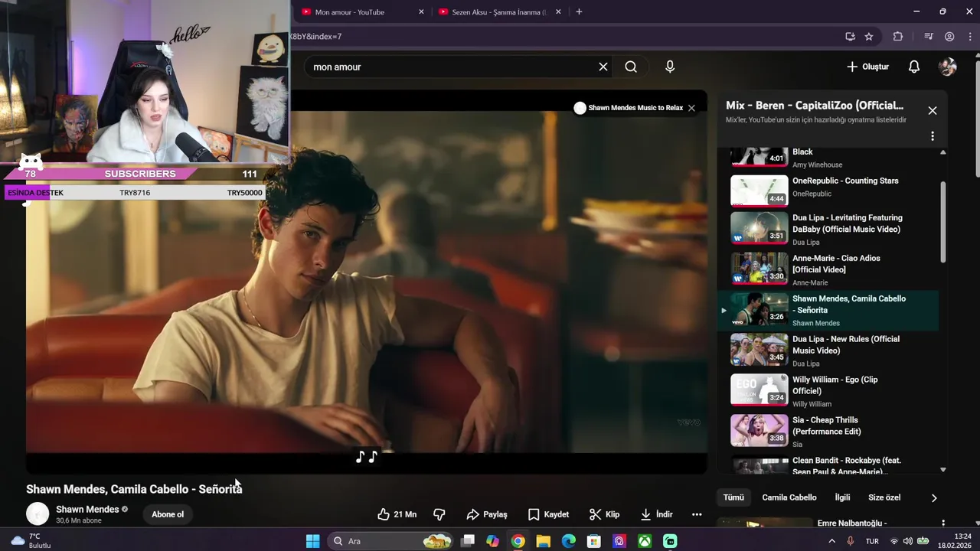Image resolution: width=980 pixels, height=551 pixels.
Task: Play 'Clean Bandit - Rockabye' from playlist
Action: tap(827, 465)
